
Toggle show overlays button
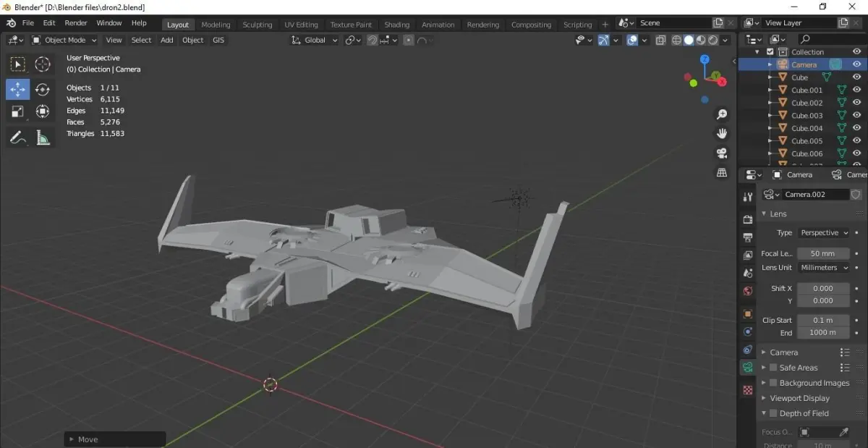tap(632, 41)
